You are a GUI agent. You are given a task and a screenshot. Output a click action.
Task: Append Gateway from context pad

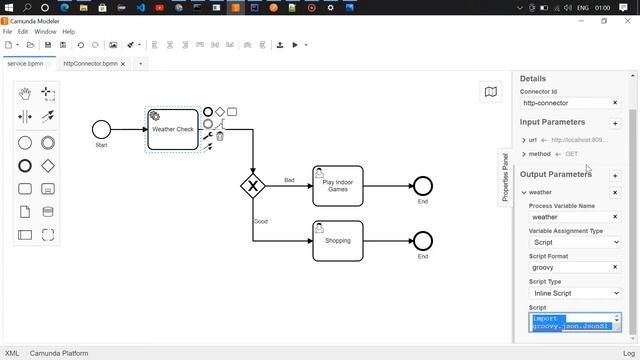220,112
